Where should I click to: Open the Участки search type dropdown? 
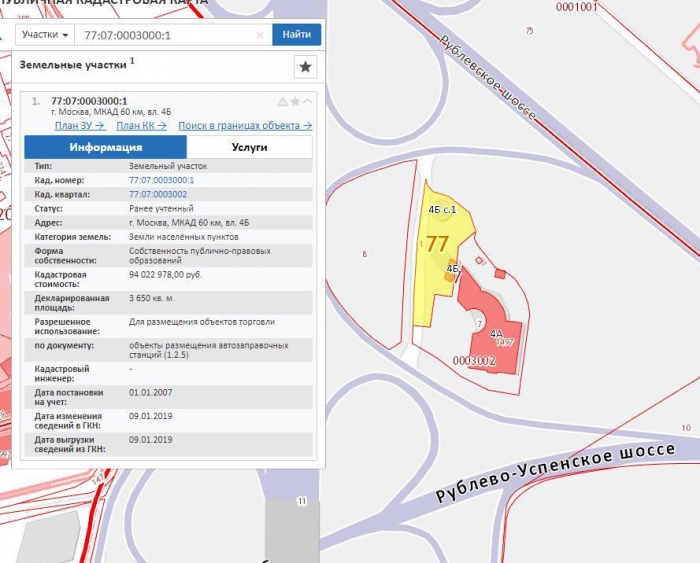tap(46, 34)
